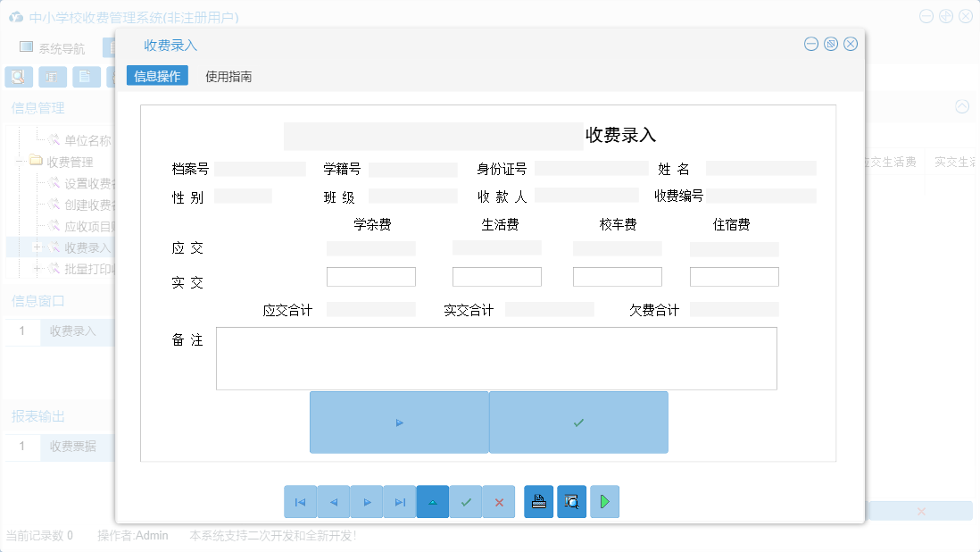
Task: Click inside the 备注 remarks box
Action: (x=496, y=357)
